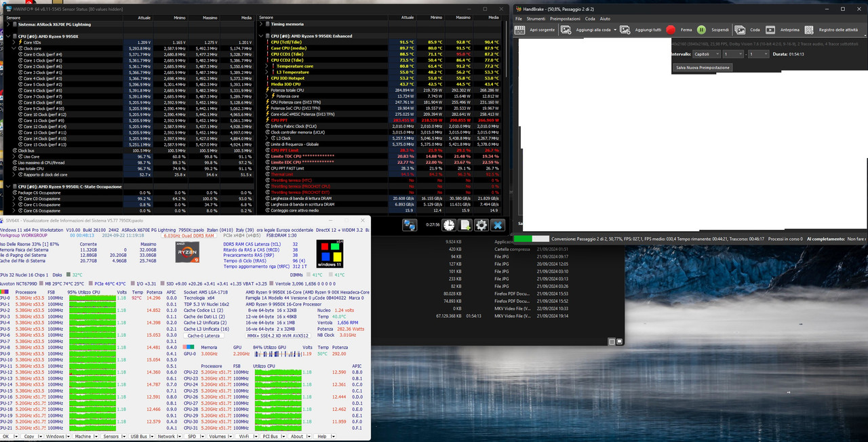The height and width of the screenshot is (442, 868).
Task: Open dropdown arrow next to Aggiungi alla coda
Action: click(615, 30)
